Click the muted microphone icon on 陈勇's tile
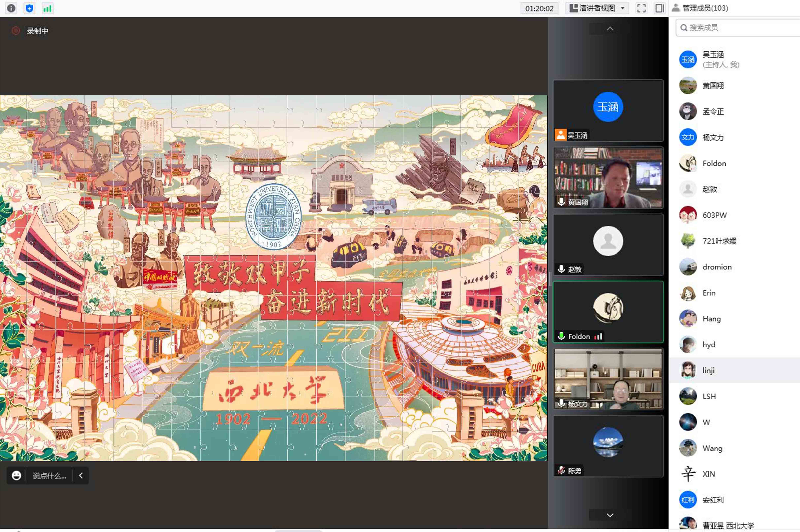 561,470
